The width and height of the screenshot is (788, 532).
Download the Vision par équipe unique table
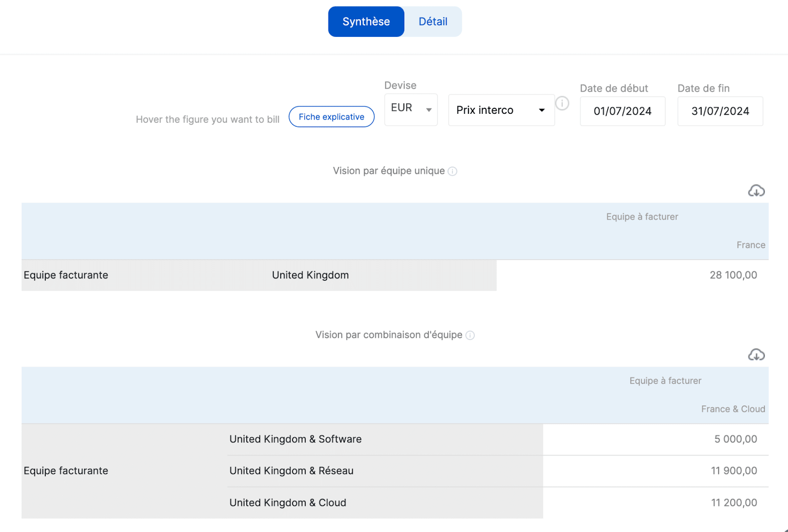coord(756,191)
